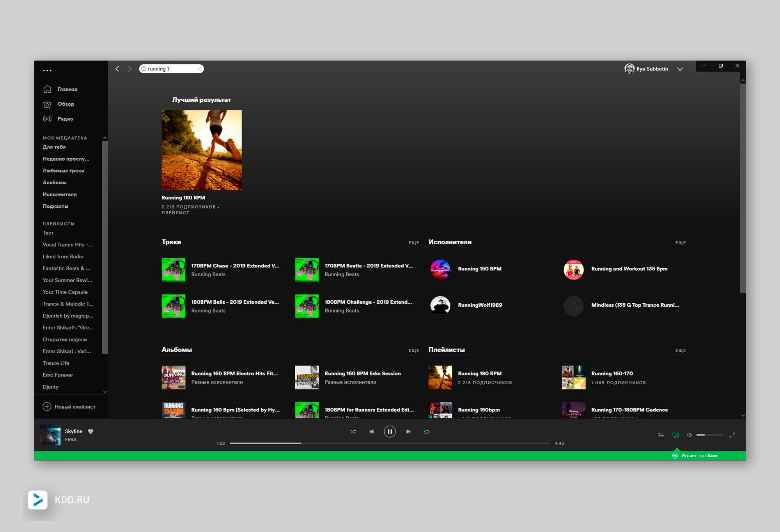Open Исполнители in library
The width and height of the screenshot is (780, 532).
[60, 194]
